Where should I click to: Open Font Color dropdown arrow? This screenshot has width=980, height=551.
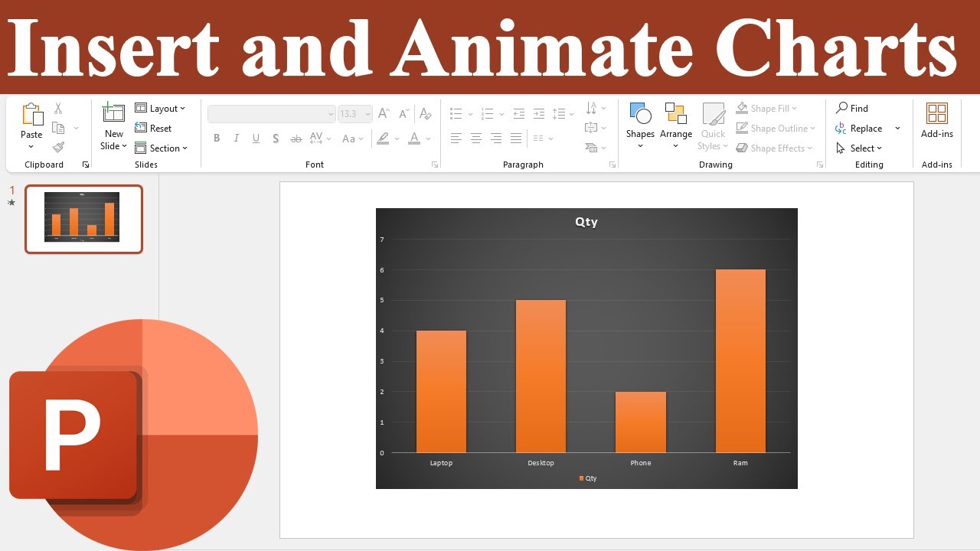429,139
